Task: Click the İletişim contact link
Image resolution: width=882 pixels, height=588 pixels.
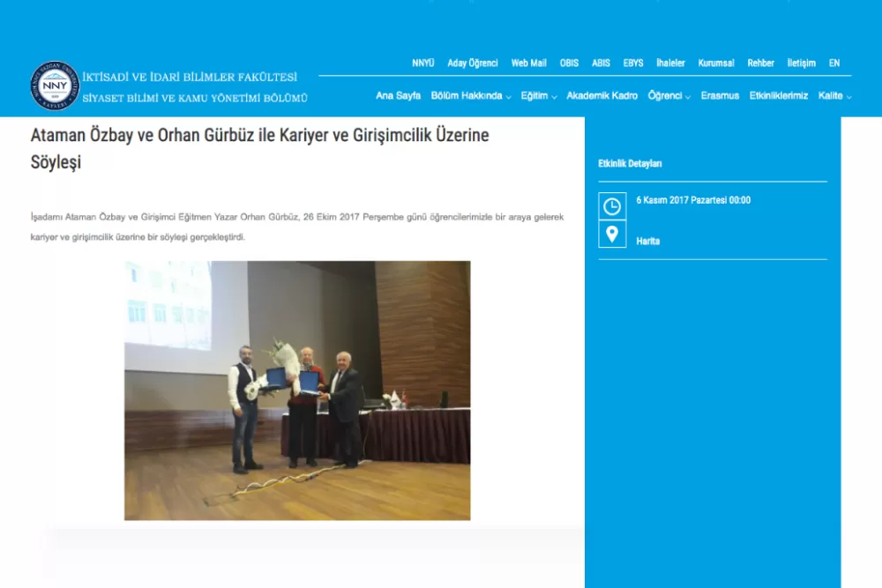Action: [801, 63]
